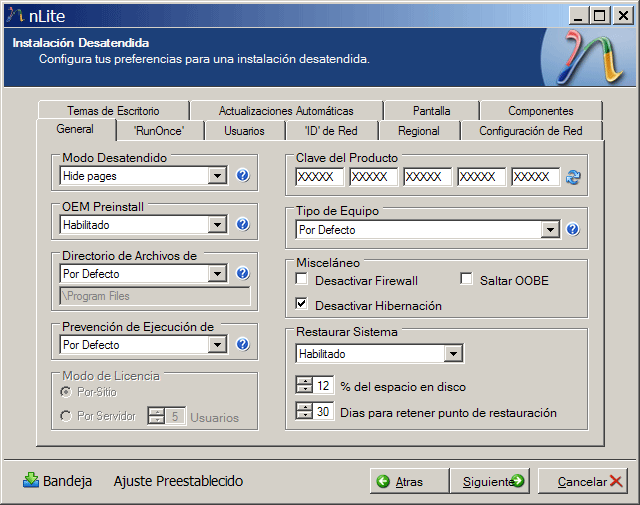This screenshot has height=505, width=640.
Task: Switch to Temas de Escritorio tab
Action: point(113,111)
